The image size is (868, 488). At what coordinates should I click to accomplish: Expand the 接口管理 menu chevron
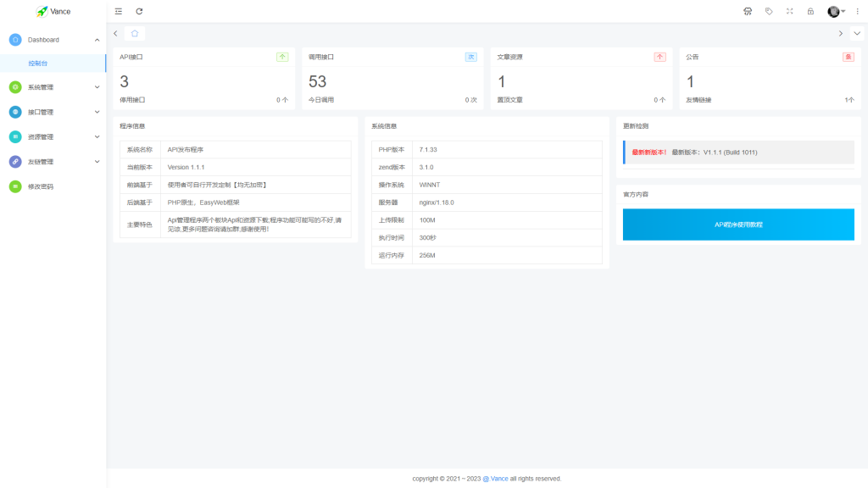pos(97,112)
